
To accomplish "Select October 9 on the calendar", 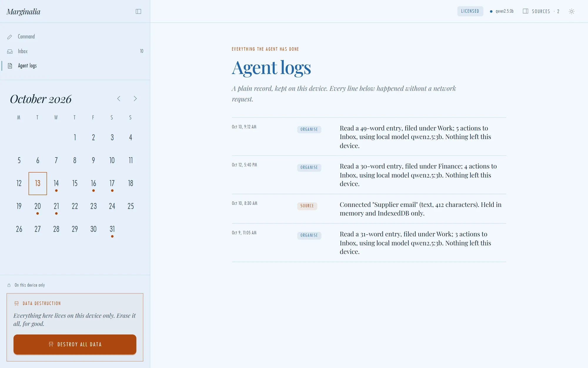I will tap(93, 160).
